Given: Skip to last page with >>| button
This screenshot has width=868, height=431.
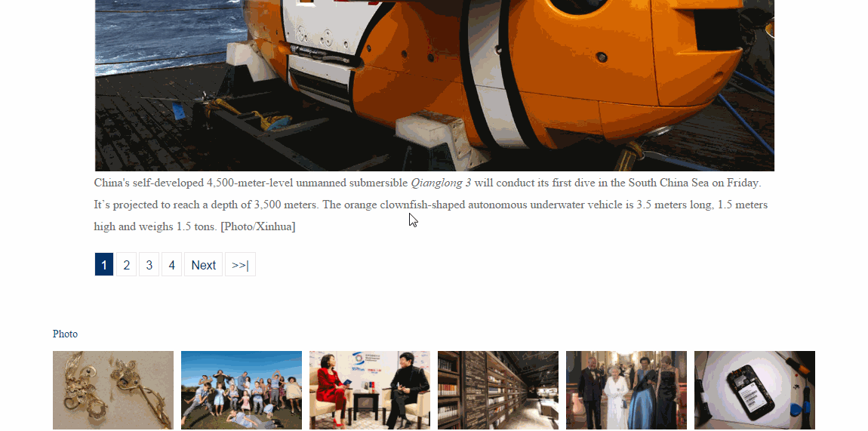Looking at the screenshot, I should [x=240, y=265].
